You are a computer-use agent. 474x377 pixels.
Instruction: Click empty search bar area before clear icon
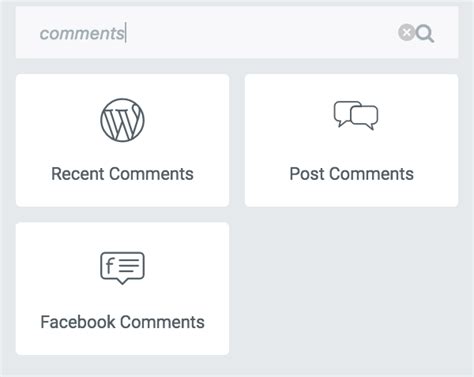click(262, 33)
